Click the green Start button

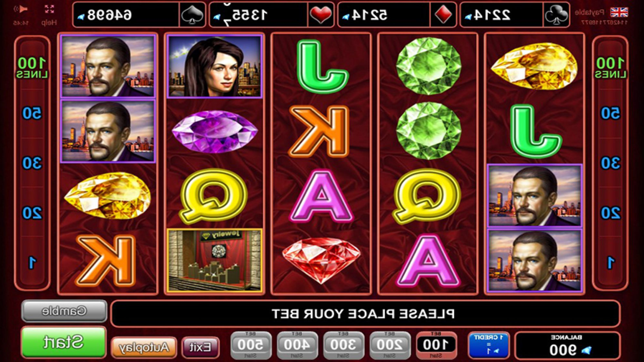click(x=63, y=342)
